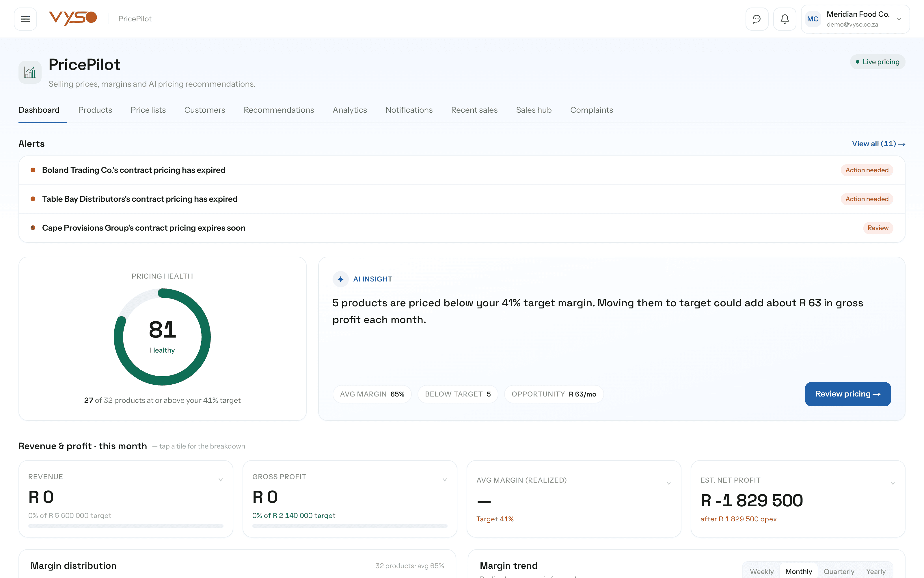Open the Boland Trading Co. expired contract alert

coord(462,170)
